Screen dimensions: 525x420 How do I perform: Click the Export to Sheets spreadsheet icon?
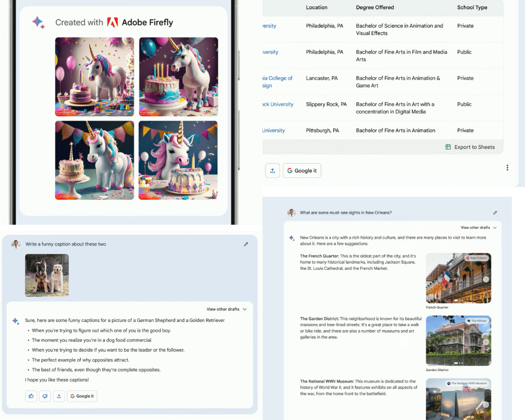pyautogui.click(x=448, y=147)
